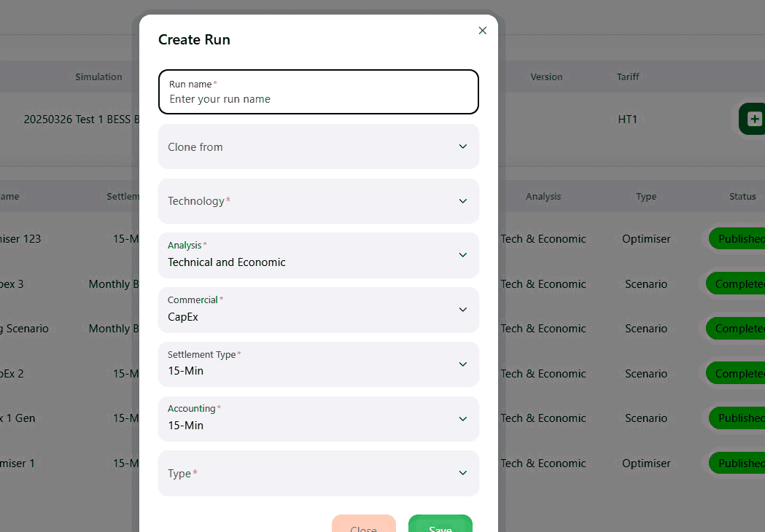The image size is (765, 532).
Task: Click the Close button below the form
Action: click(x=364, y=527)
